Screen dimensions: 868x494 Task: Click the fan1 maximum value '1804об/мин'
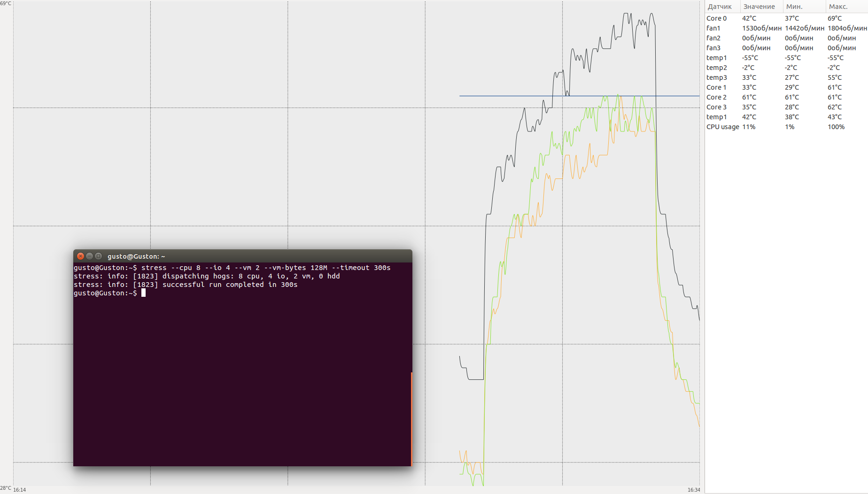point(847,28)
